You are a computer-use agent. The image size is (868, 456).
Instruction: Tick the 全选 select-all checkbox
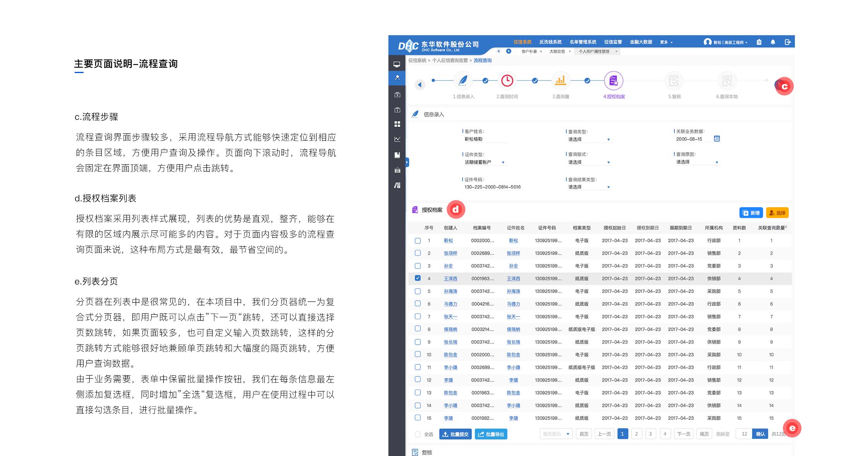point(418,434)
